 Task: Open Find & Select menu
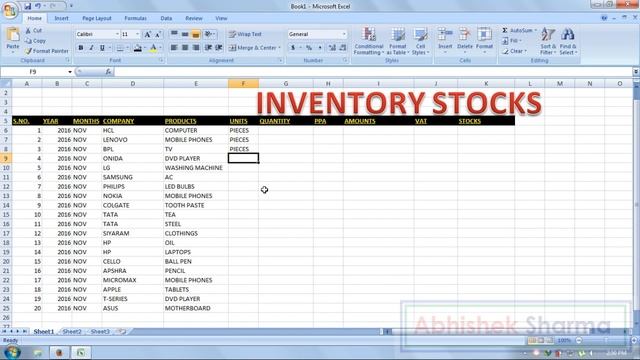(x=568, y=41)
